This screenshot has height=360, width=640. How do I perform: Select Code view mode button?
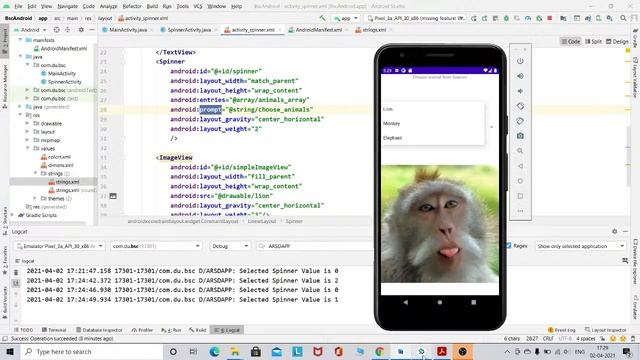[x=570, y=41]
